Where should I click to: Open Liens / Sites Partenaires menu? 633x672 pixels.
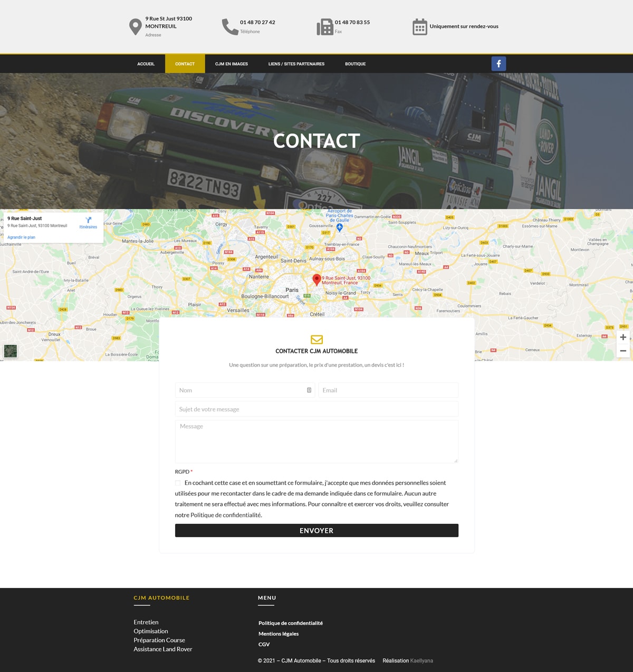click(296, 64)
